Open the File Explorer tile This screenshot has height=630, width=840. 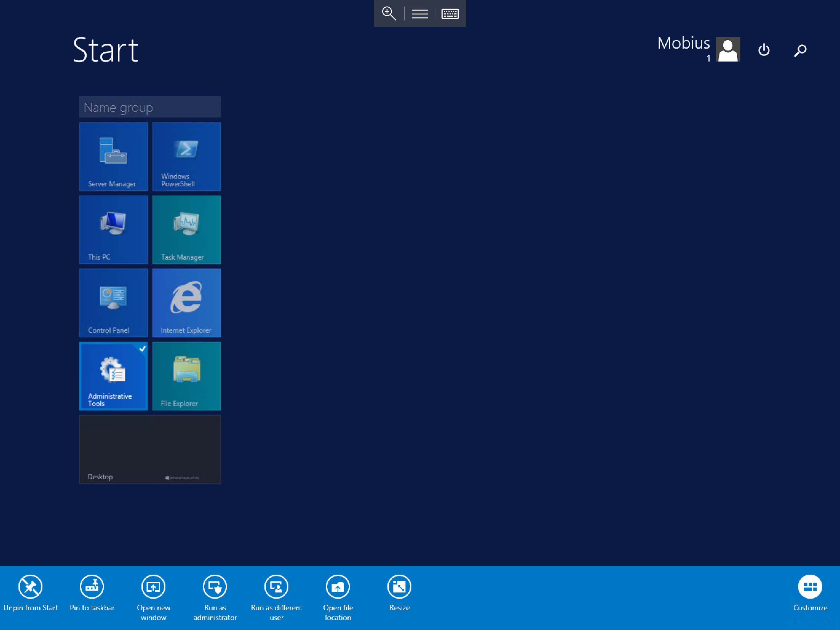(x=186, y=376)
